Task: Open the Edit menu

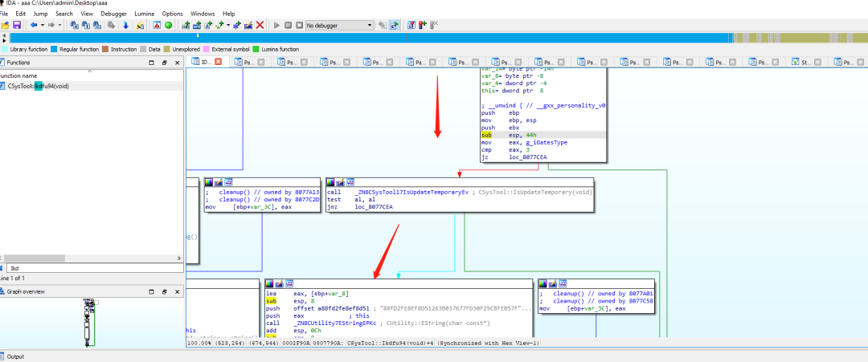Action: [x=20, y=14]
